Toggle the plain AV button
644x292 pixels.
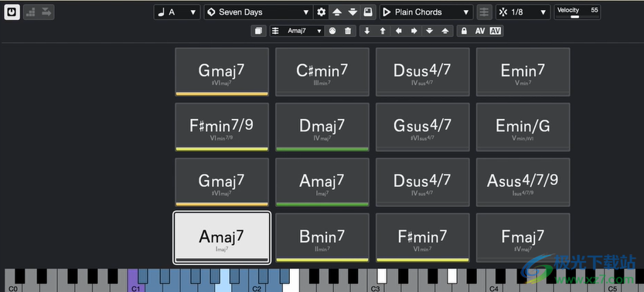pos(480,31)
